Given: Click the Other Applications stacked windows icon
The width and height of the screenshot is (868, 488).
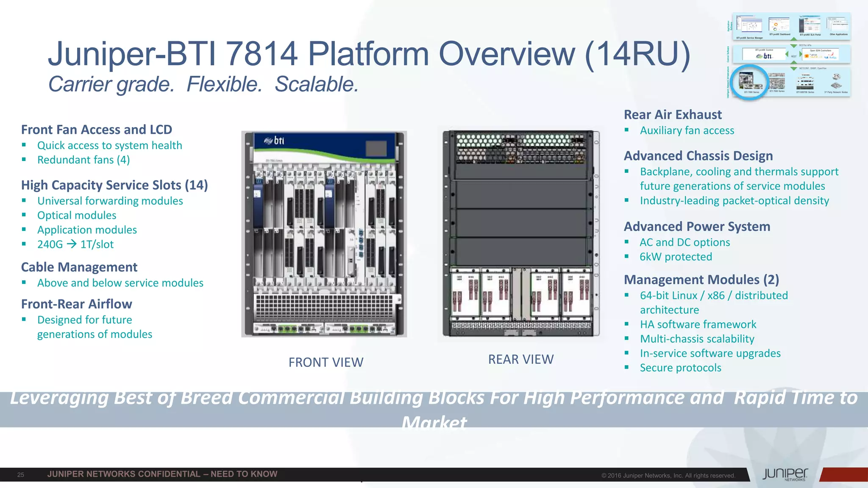Looking at the screenshot, I should click(837, 25).
